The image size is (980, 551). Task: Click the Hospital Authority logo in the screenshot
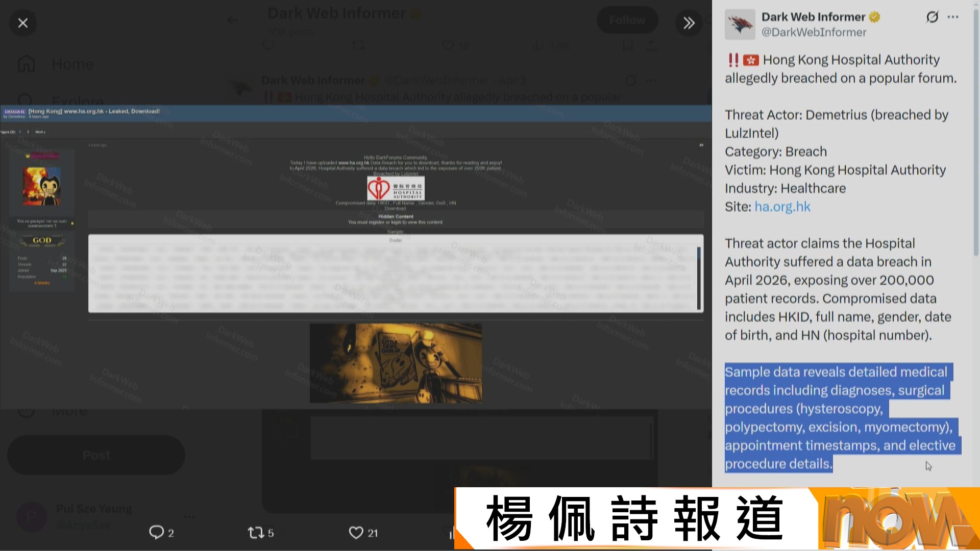[x=396, y=188]
